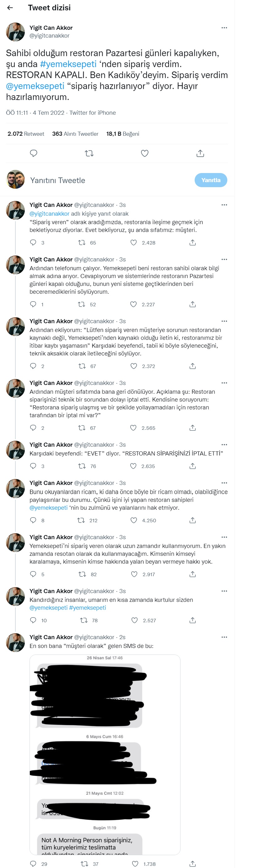Open the #yemeksepeti hashtag link in main tweet
The width and height of the screenshot is (254, 868).
coord(68,64)
